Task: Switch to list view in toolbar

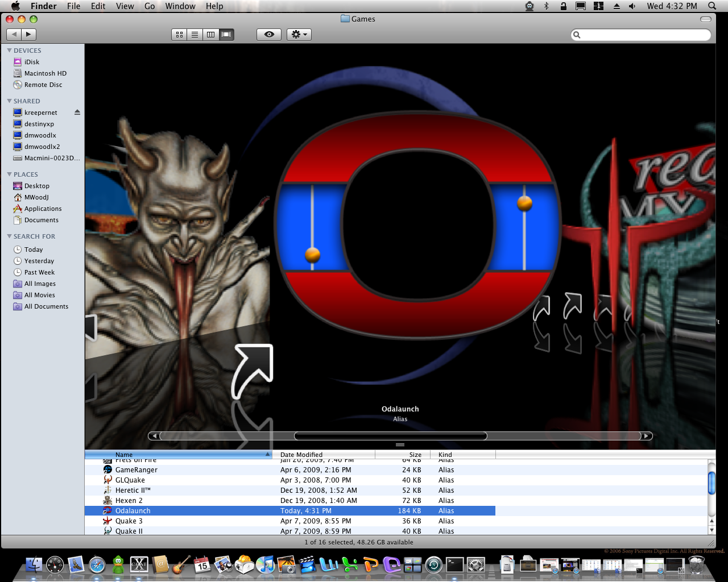Action: pyautogui.click(x=195, y=35)
